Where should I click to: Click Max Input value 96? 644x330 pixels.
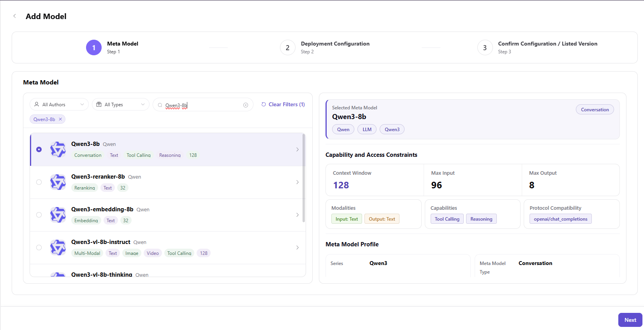[x=436, y=185]
